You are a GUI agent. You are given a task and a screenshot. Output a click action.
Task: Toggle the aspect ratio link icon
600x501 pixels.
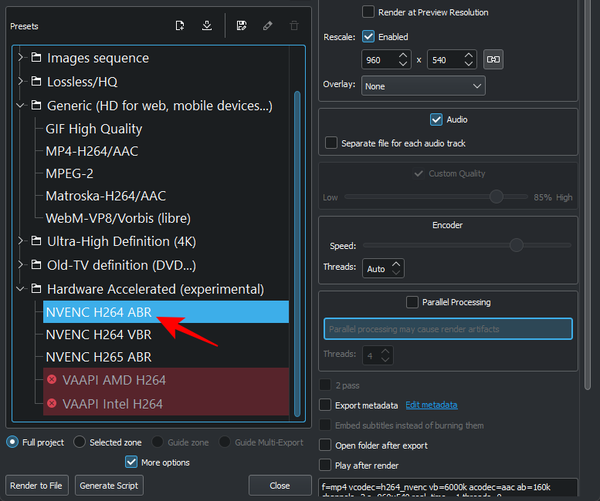pyautogui.click(x=493, y=59)
